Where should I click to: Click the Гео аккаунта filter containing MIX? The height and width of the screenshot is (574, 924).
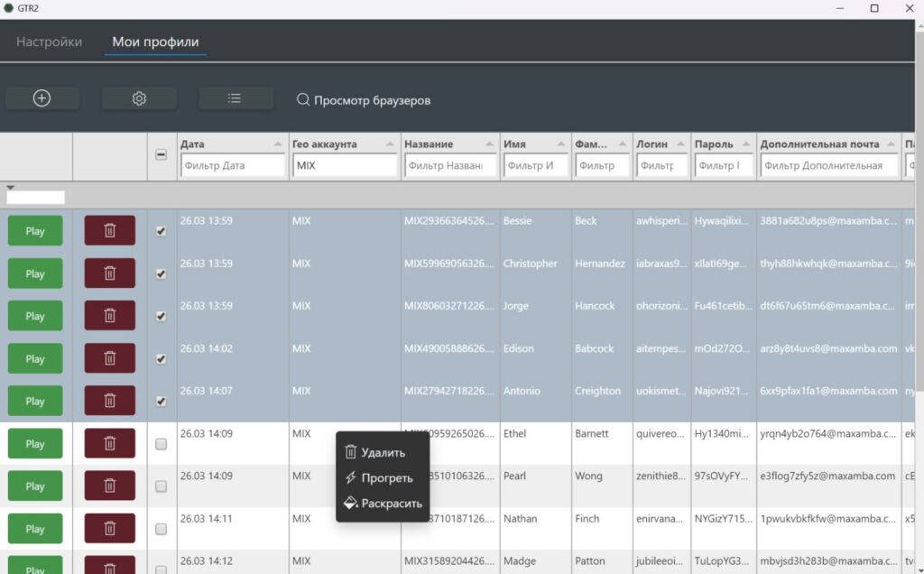[x=345, y=165]
